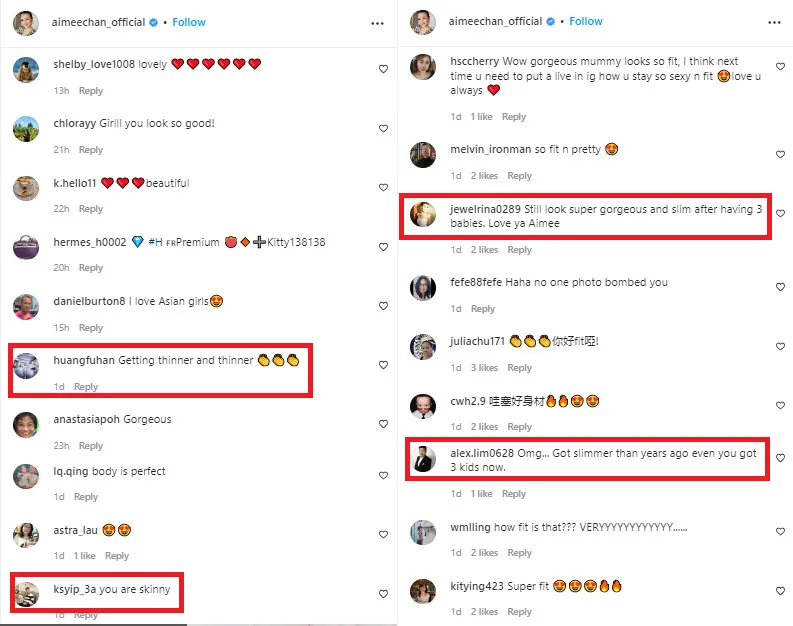Viewport: 793px width, 626px height.
Task: Click the heart beside kitying423's comment
Action: [781, 590]
